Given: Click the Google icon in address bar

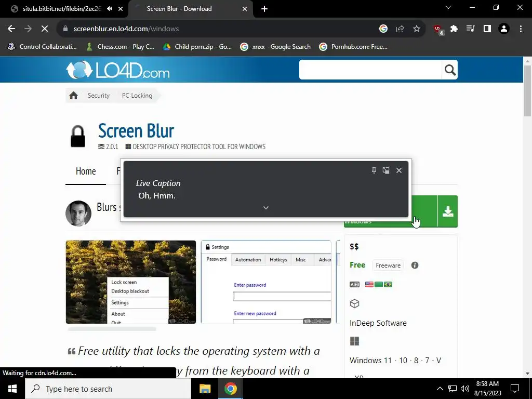Looking at the screenshot, I should [383, 29].
